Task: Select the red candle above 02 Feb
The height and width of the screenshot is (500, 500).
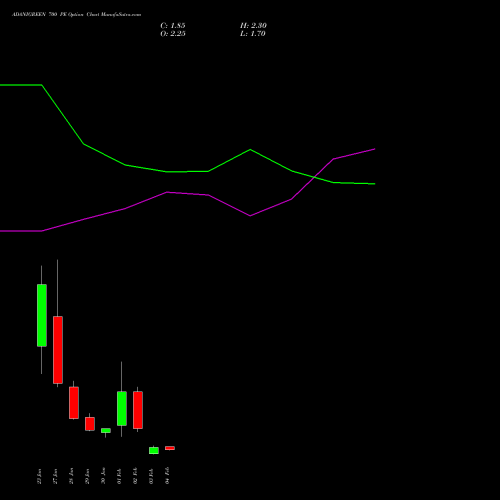Action: (x=138, y=410)
